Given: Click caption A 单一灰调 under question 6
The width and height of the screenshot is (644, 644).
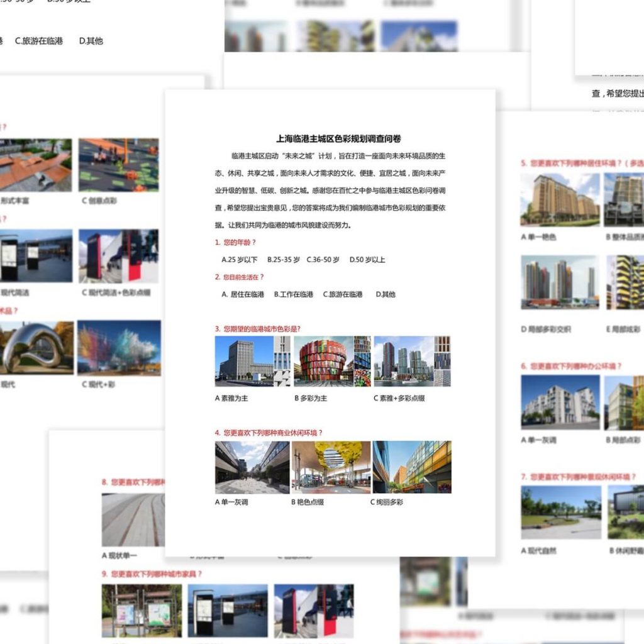Looking at the screenshot, I should (x=538, y=440).
